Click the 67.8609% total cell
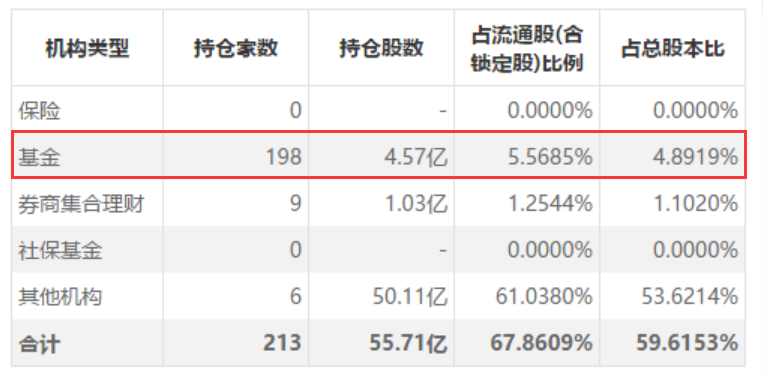Viewport: 763px width, 380px height. tap(542, 344)
